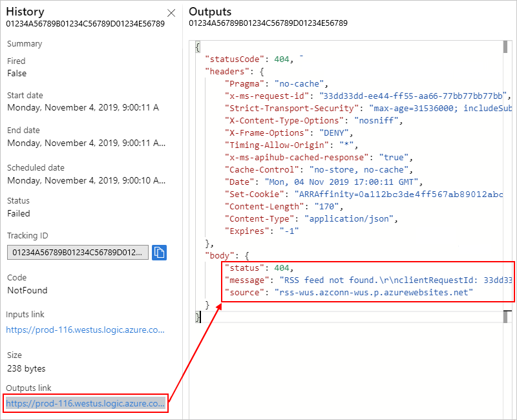
Task: Select the body "status" 404 line
Action: click(x=259, y=268)
